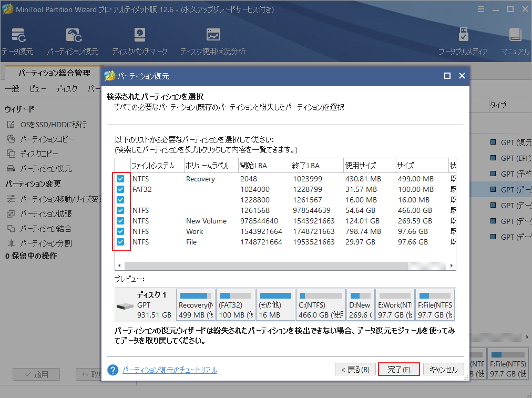Launch the ディスクベンチマーク tool
Image resolution: width=532 pixels, height=398 pixels.
139,36
